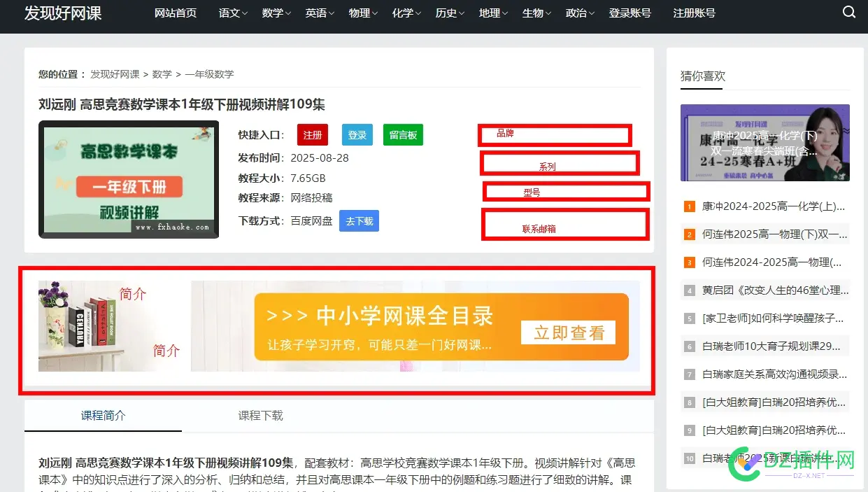
Task: Click the 康冲2025高一化学 recommendation thumbnail
Action: point(764,142)
